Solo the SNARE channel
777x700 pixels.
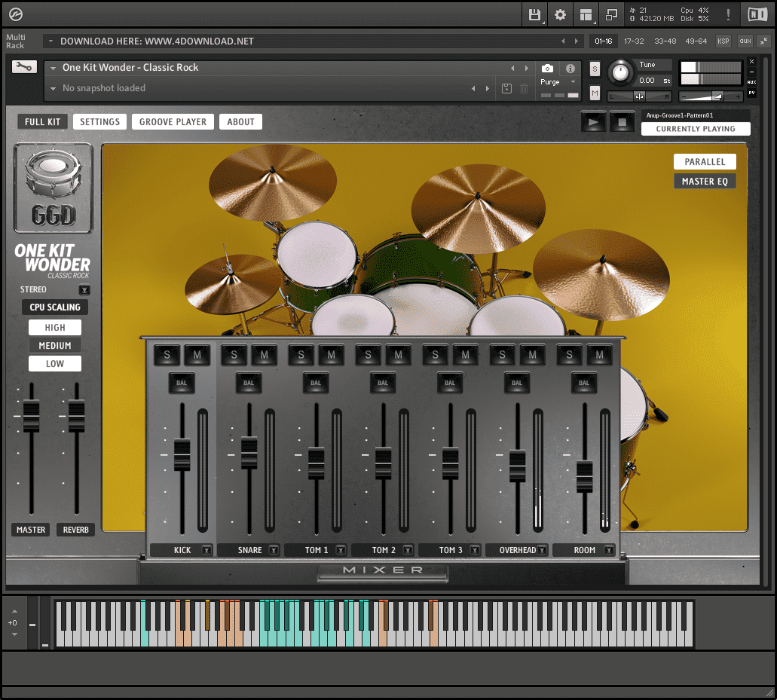pos(234,355)
